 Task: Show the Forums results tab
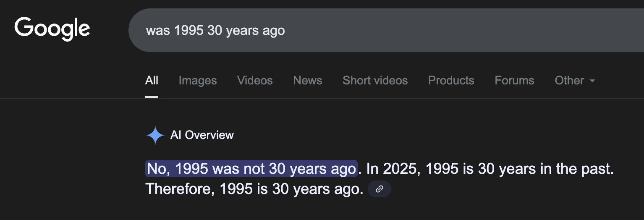[x=514, y=81]
